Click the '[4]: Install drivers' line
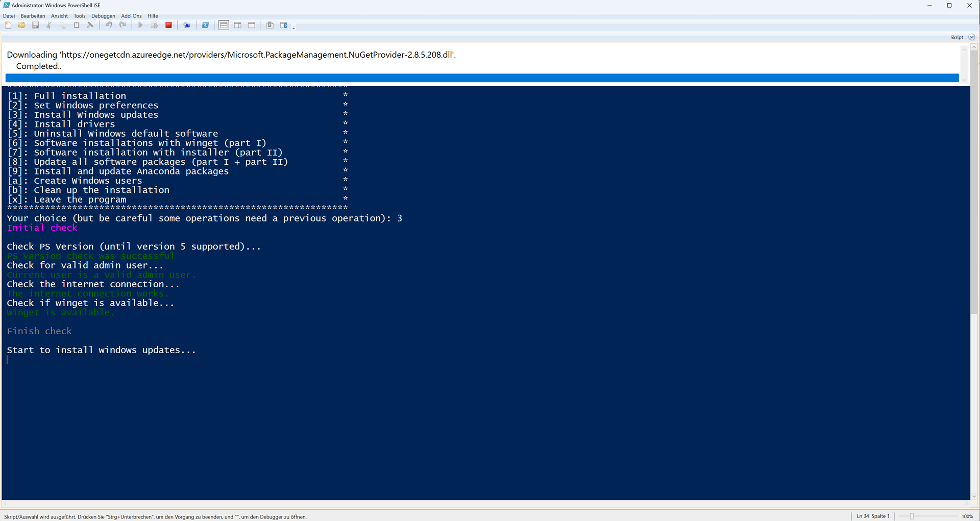980x521 pixels. pos(61,125)
